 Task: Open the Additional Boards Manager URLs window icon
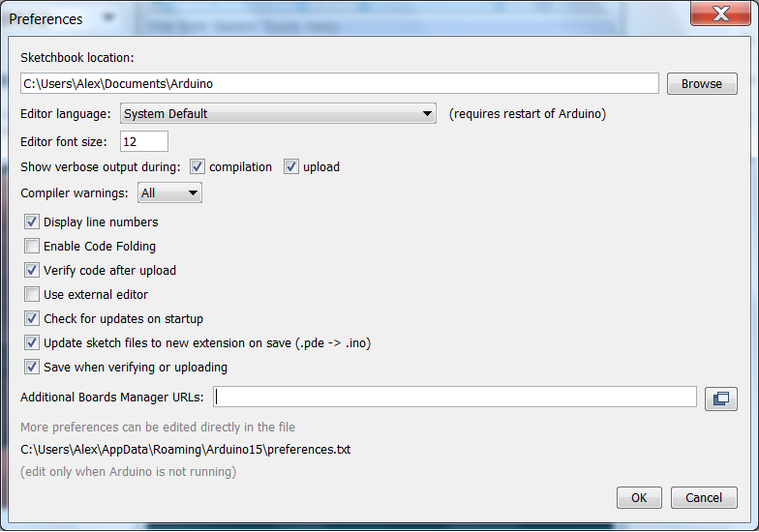pos(720,399)
